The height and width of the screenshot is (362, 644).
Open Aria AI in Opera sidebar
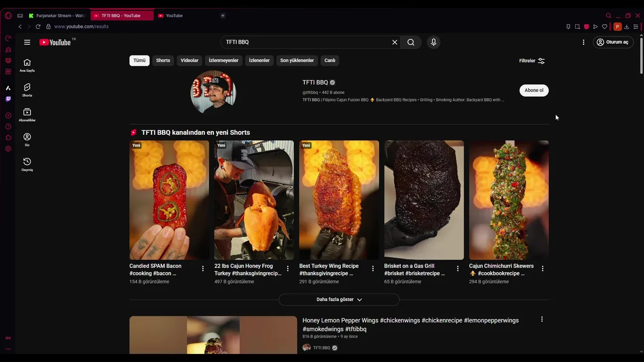(8, 88)
